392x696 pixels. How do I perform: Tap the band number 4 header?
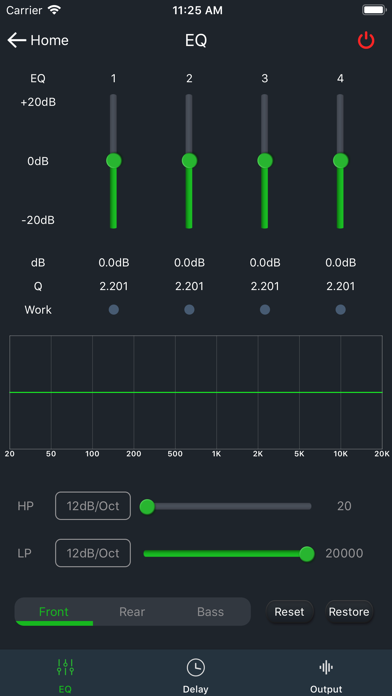(x=341, y=79)
